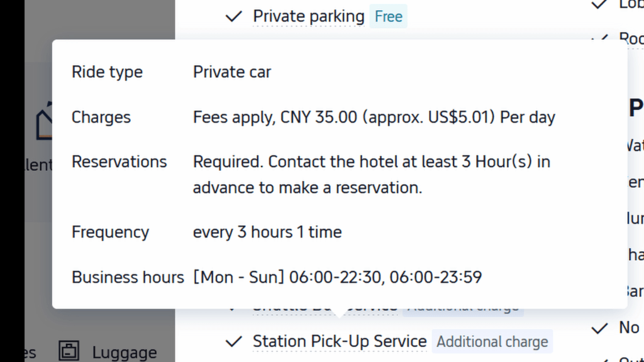644x362 pixels.
Task: Click the 'Ride type' label in popup
Action: pos(107,72)
